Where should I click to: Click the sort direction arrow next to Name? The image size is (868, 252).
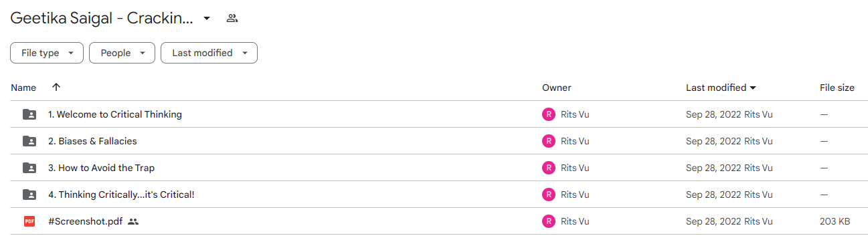click(x=56, y=88)
